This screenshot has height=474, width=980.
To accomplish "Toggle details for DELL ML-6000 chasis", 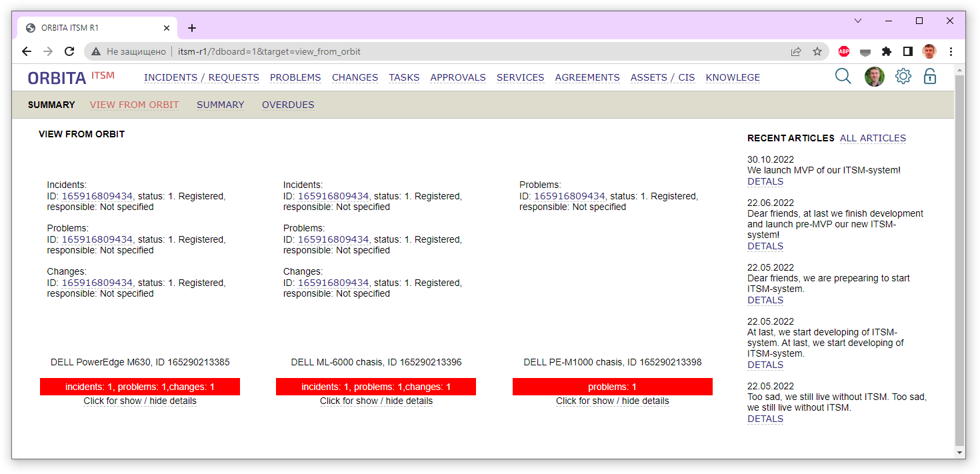I will pos(376,401).
